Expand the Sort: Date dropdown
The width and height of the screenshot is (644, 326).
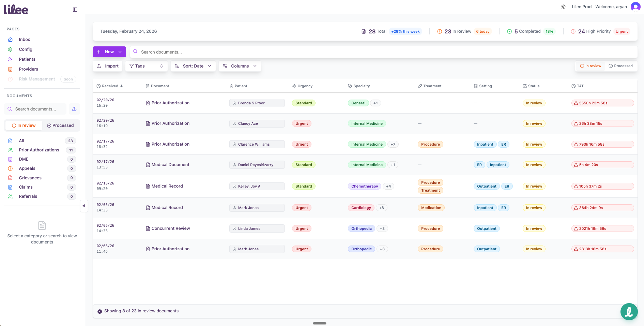pos(193,66)
